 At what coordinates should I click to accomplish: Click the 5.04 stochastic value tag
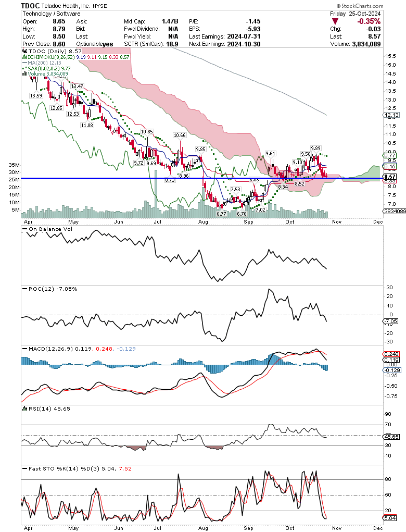[x=390, y=518]
